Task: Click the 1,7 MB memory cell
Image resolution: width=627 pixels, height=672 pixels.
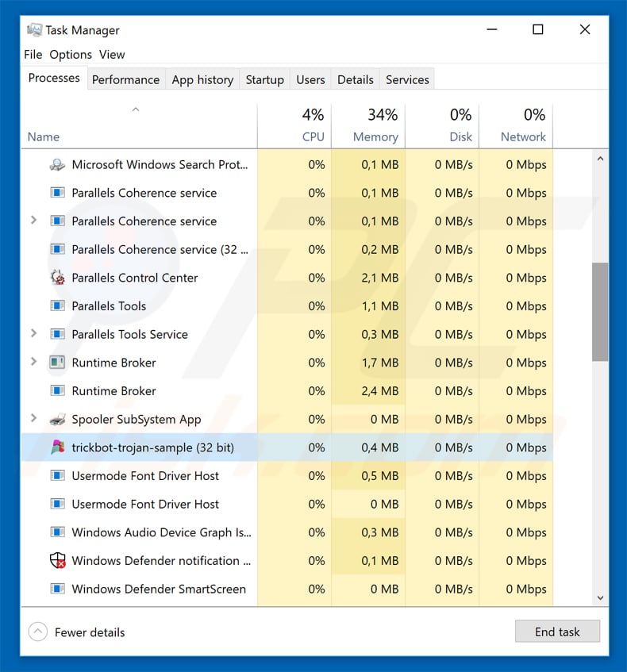Action: coord(368,363)
